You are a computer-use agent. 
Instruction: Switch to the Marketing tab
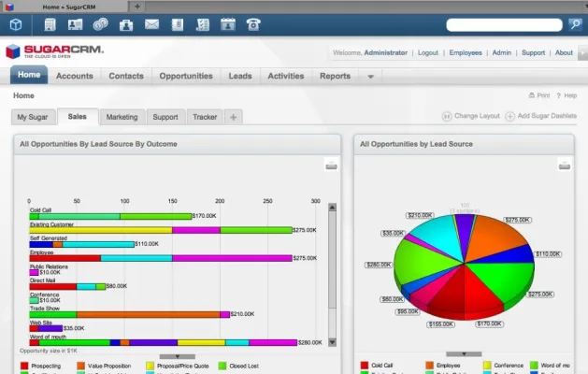[122, 117]
